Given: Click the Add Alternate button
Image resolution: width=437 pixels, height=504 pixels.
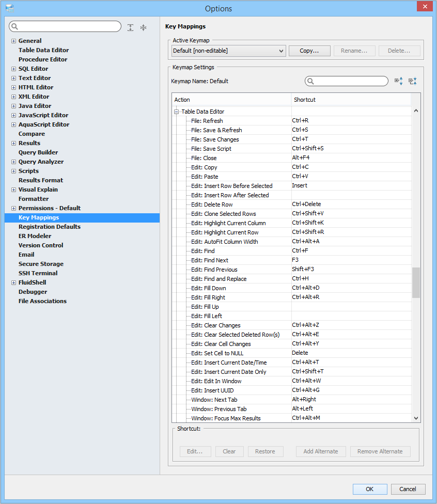Looking at the screenshot, I should coord(321,452).
